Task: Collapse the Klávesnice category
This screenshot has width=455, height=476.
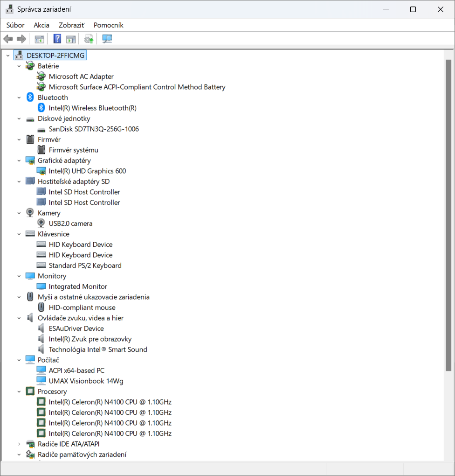Action: point(19,234)
